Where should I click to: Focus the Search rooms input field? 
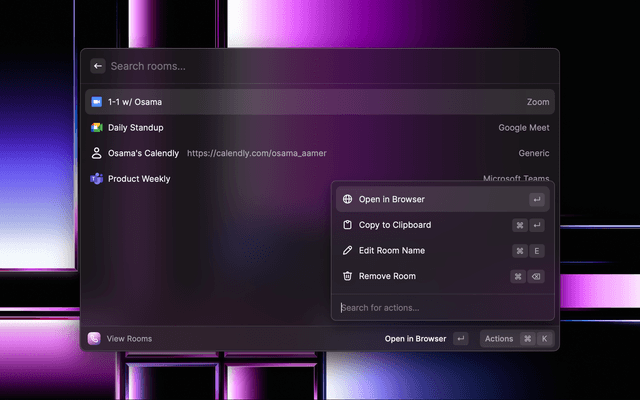coord(300,66)
